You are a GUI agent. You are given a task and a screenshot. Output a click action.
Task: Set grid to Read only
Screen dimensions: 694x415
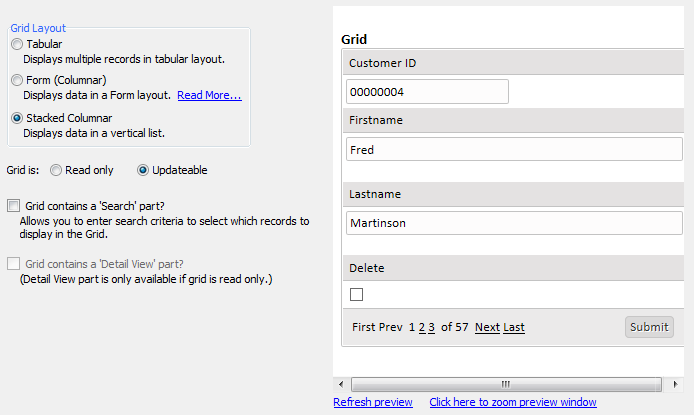coord(56,170)
